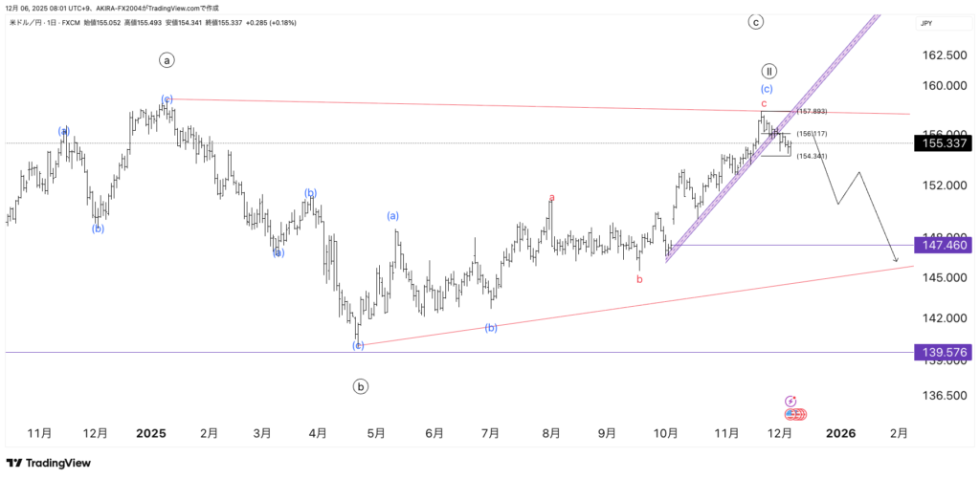
Task: Select the circled 'a' wave label
Action: click(167, 60)
